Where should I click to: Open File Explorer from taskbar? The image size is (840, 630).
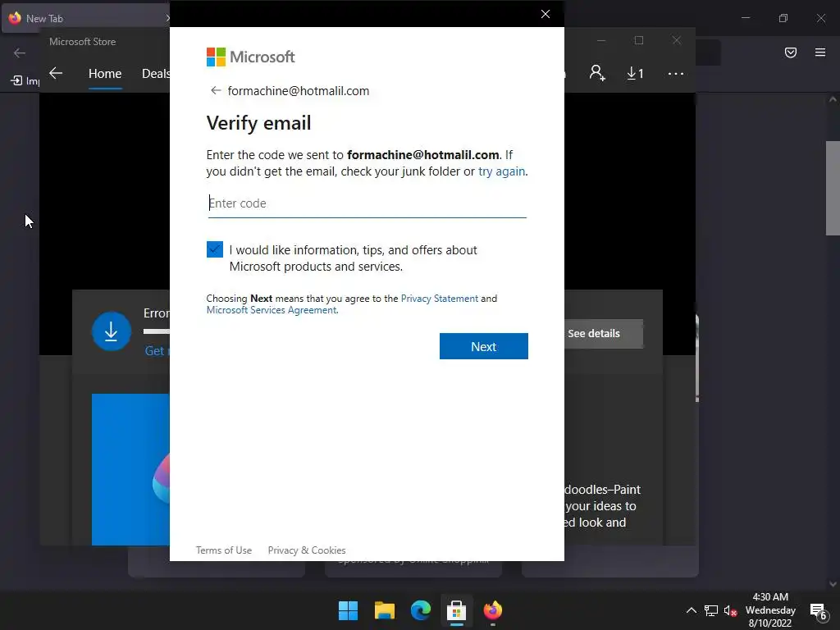click(x=385, y=610)
